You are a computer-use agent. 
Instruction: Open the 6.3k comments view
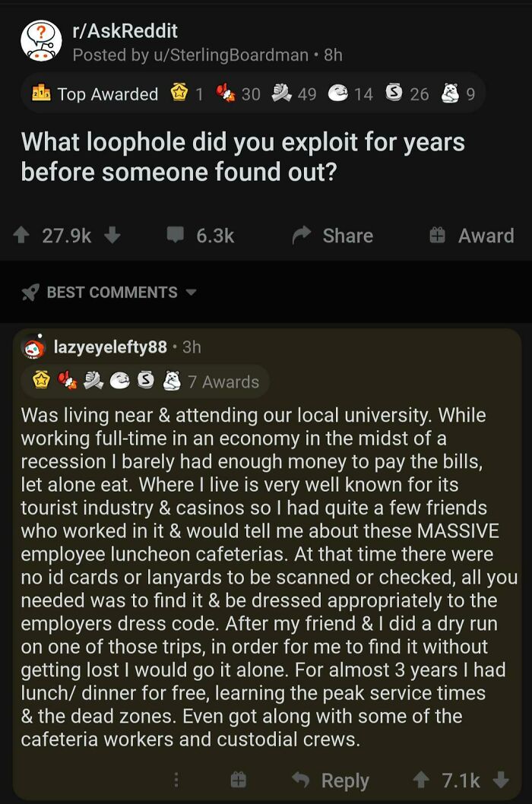click(x=202, y=236)
